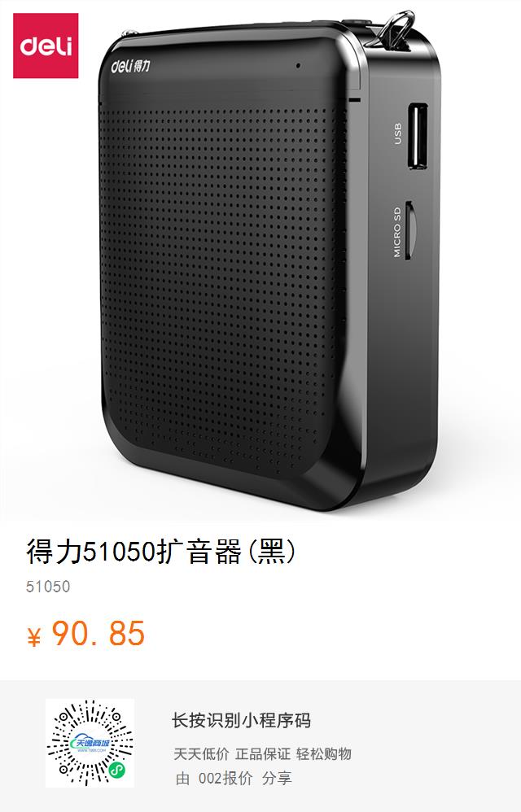Click the metal lanyard ring on top
The width and height of the screenshot is (521, 812).
396,30
